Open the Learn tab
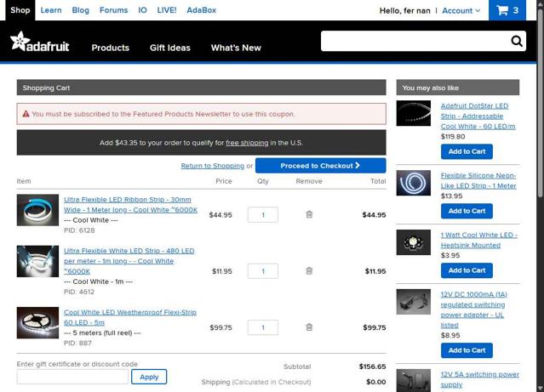This screenshot has height=392, width=544. point(51,10)
